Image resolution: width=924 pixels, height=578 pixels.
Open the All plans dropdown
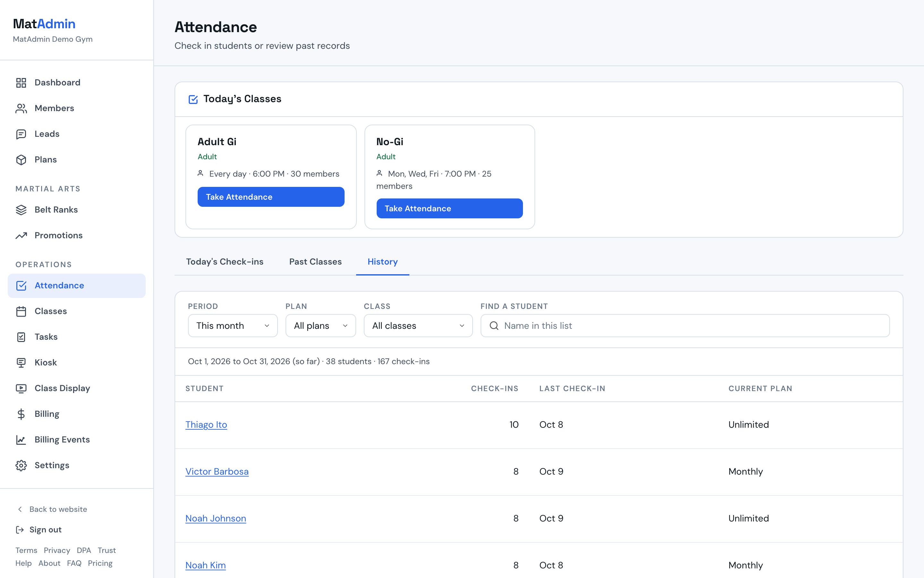[x=321, y=326]
